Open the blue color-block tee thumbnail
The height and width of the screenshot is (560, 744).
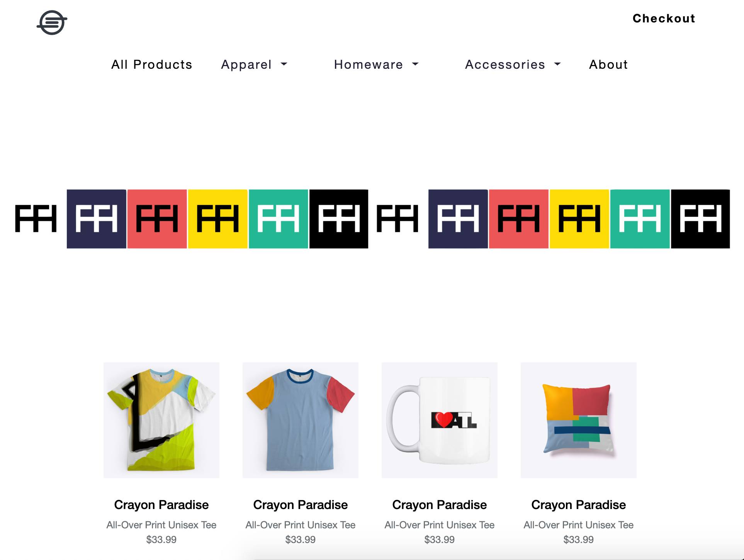pos(301,420)
